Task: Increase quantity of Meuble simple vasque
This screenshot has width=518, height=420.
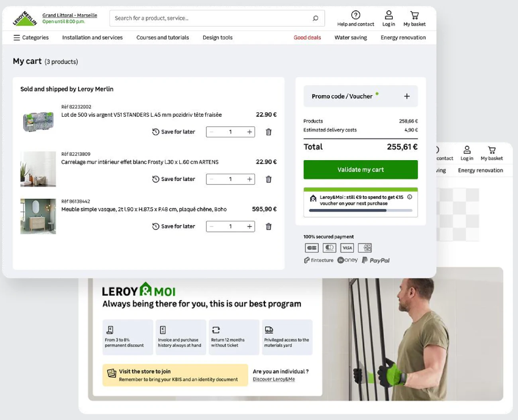Action: 249,226
